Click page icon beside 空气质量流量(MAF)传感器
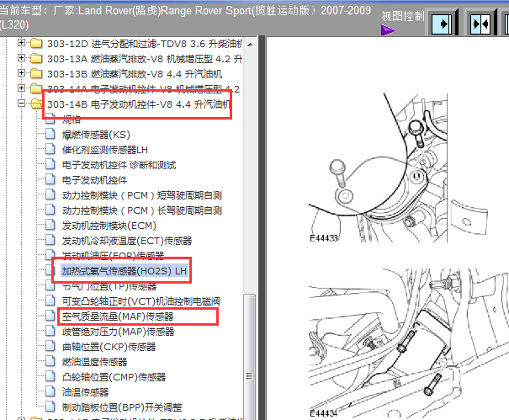Viewport: 509px width, 420px height. [x=50, y=316]
